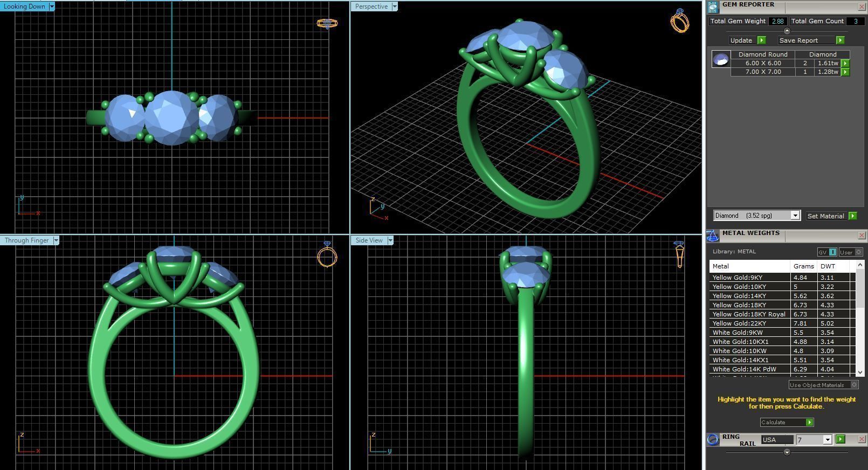Select the Yellow Gold:10KY row

[x=782, y=287]
